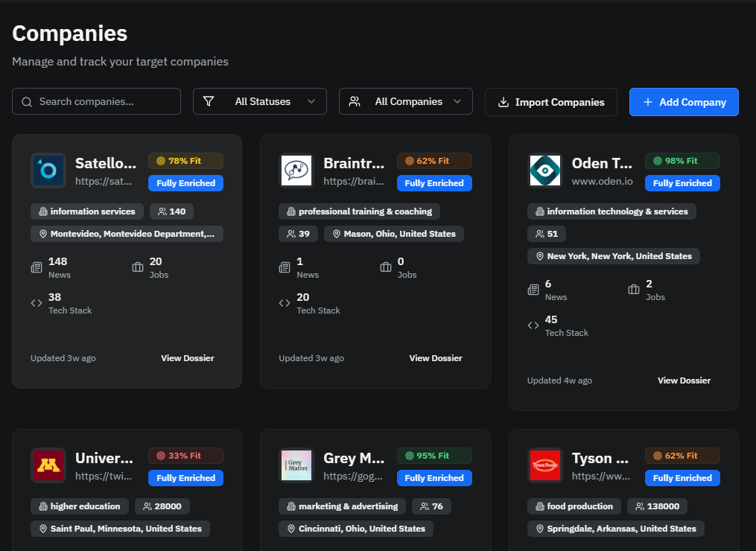This screenshot has height=551, width=756.
Task: Click into the Search companies field
Action: [104, 102]
